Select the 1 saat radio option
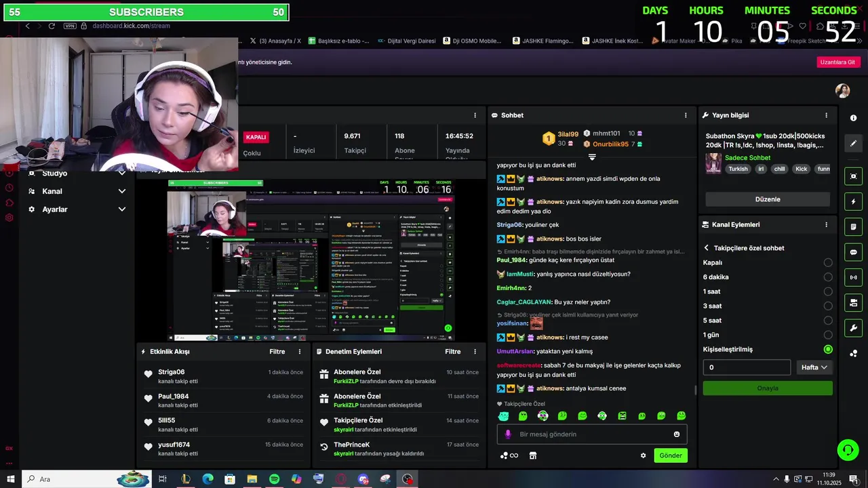 pyautogui.click(x=827, y=291)
